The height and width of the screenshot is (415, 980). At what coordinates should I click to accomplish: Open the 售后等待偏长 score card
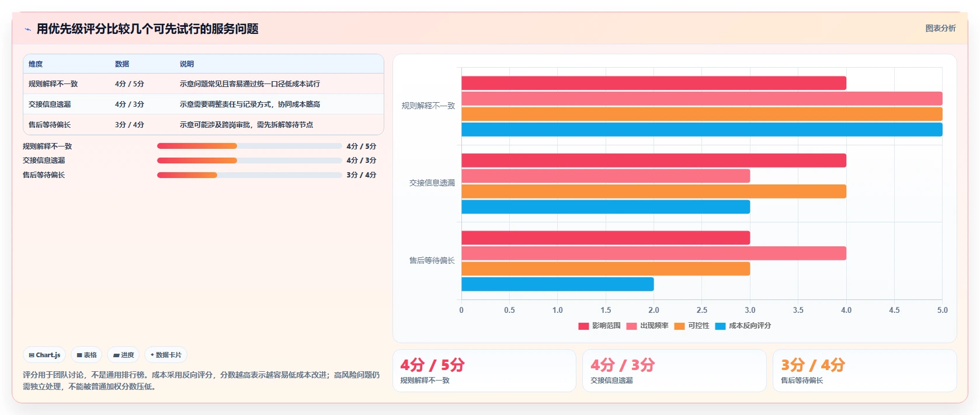click(x=865, y=371)
